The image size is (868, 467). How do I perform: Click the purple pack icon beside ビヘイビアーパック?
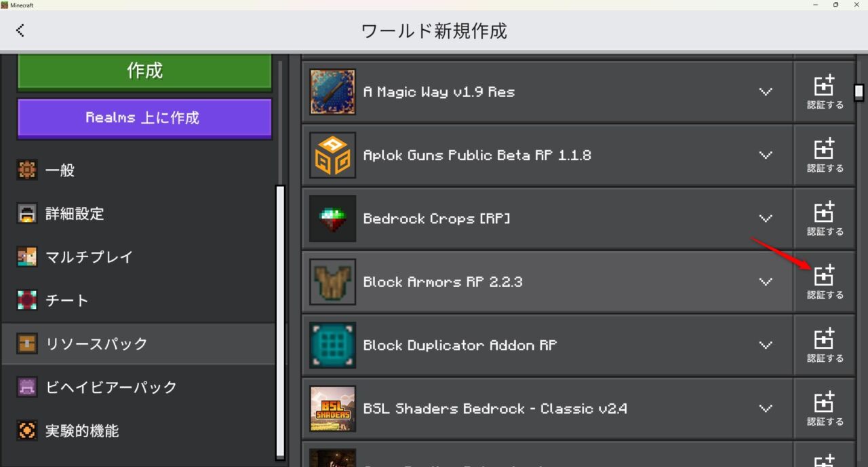(27, 388)
